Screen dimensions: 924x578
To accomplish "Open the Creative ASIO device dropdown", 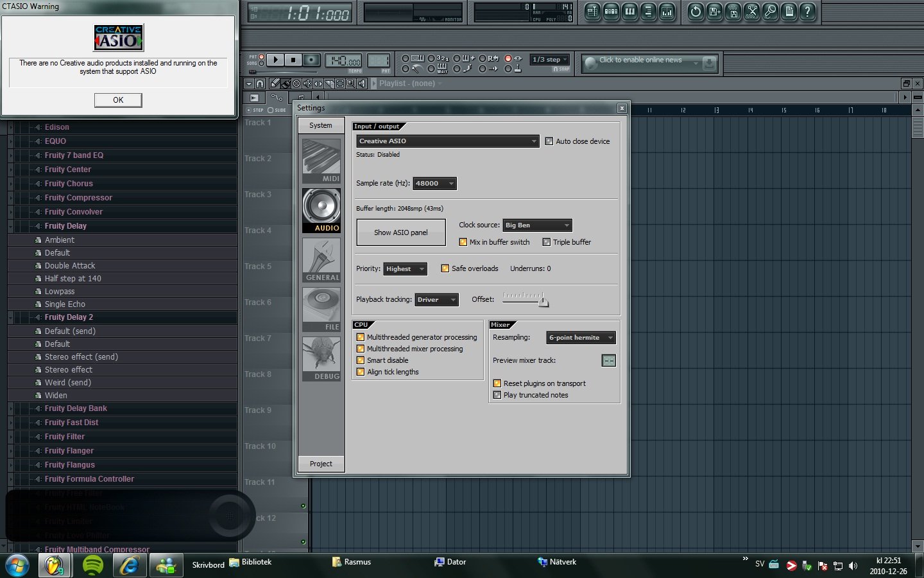I will click(x=448, y=141).
